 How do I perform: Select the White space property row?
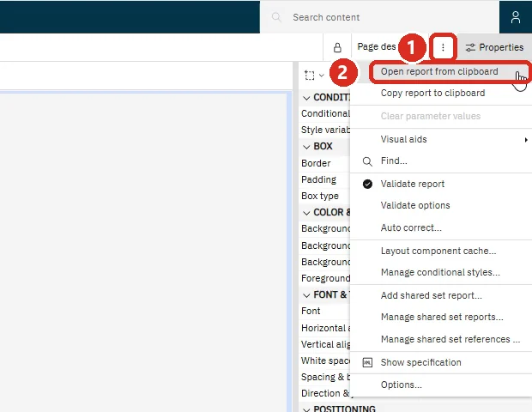324,360
